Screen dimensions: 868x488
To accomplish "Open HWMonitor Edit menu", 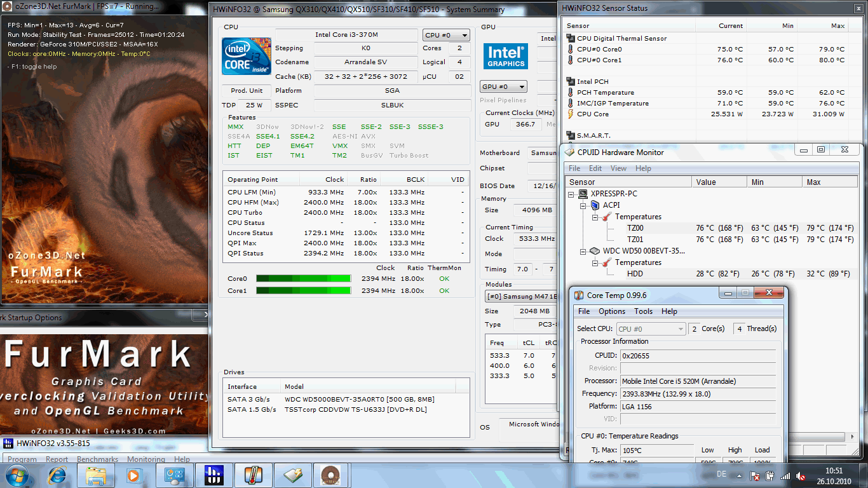I will (595, 168).
